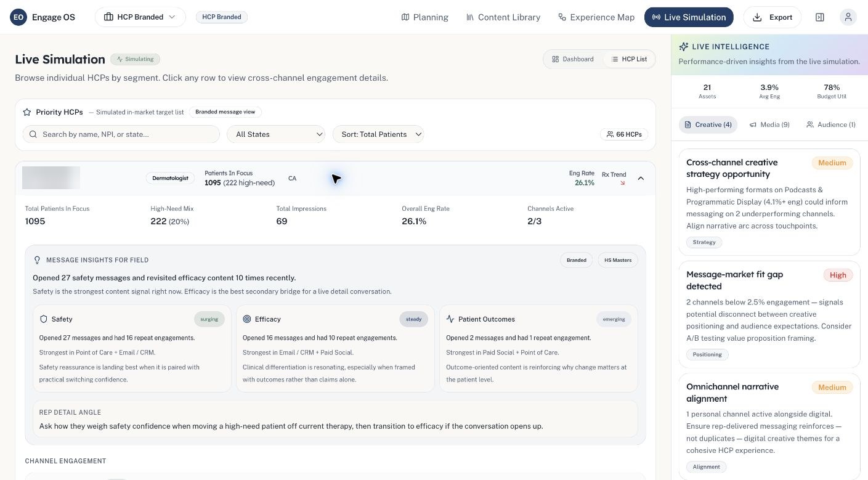Viewport: 868px width, 480px height.
Task: Switch to the Experience Map tab
Action: [x=596, y=17]
